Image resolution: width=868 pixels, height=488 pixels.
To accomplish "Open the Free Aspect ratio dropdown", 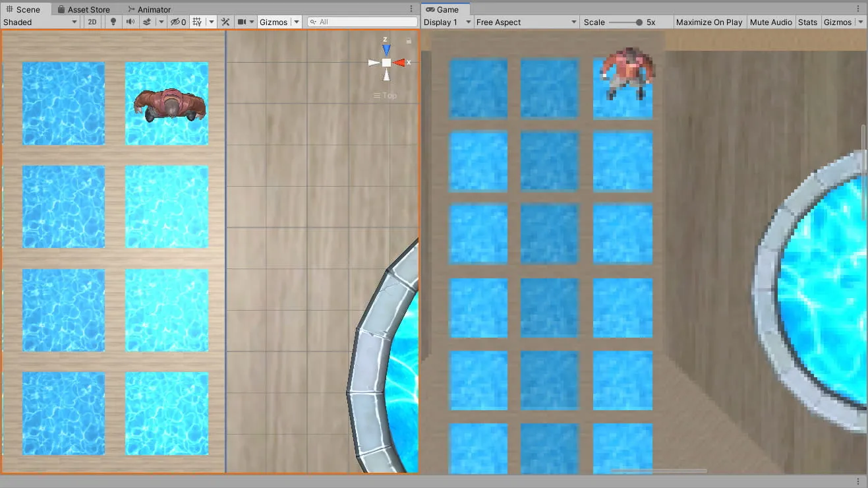I will coord(526,22).
